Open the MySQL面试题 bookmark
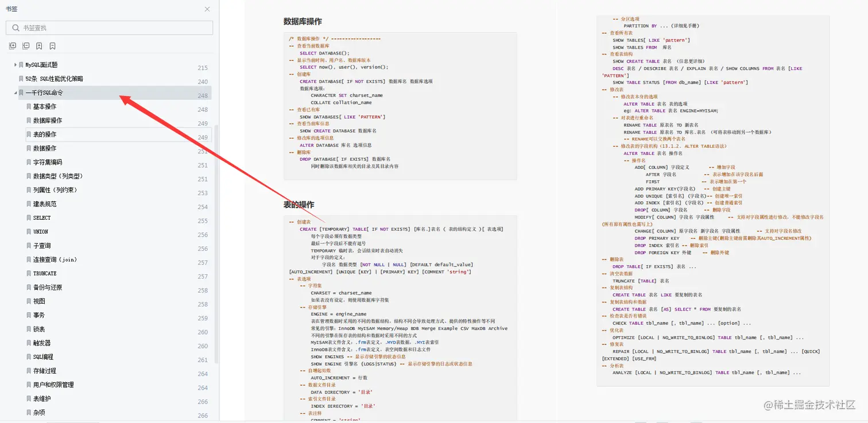 (41, 65)
